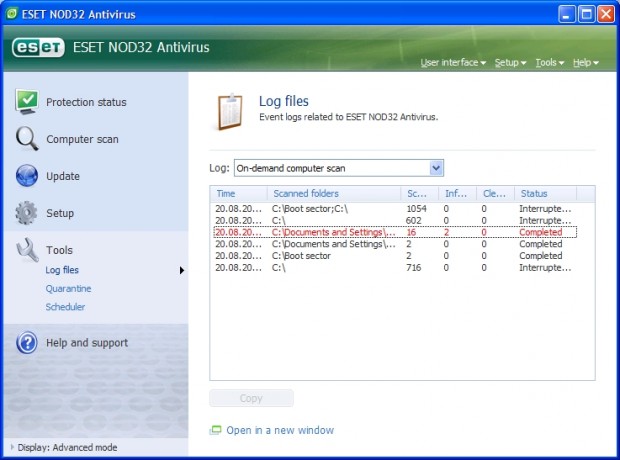The width and height of the screenshot is (620, 460).
Task: Click the Inf... infected column header
Action: click(457, 193)
